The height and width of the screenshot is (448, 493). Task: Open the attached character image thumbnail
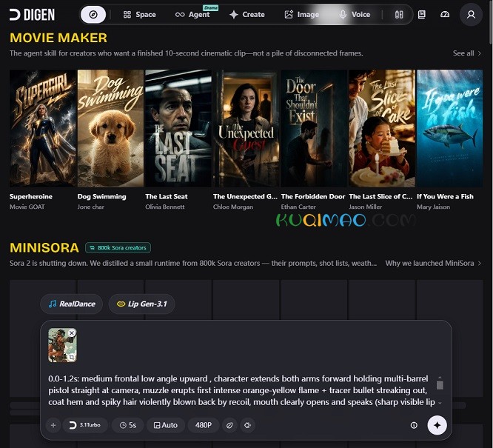point(62,345)
